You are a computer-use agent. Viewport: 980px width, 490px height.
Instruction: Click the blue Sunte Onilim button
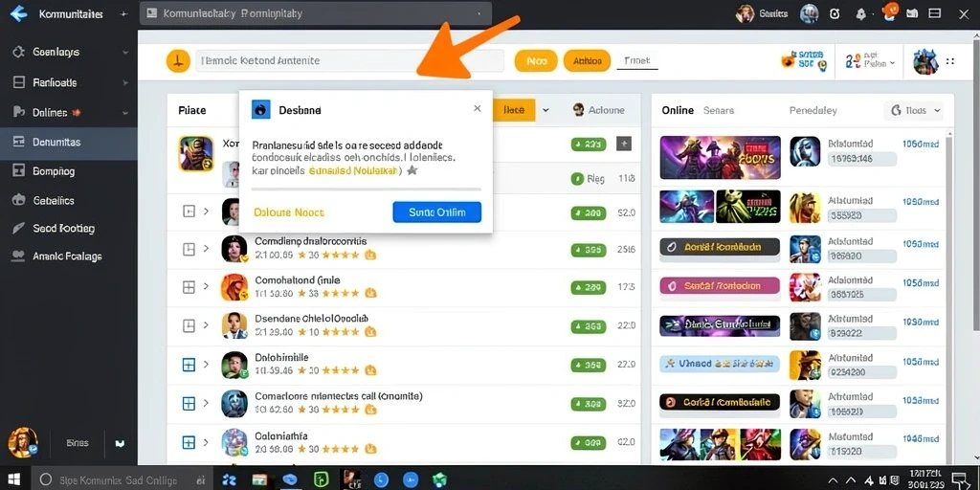pyautogui.click(x=436, y=212)
